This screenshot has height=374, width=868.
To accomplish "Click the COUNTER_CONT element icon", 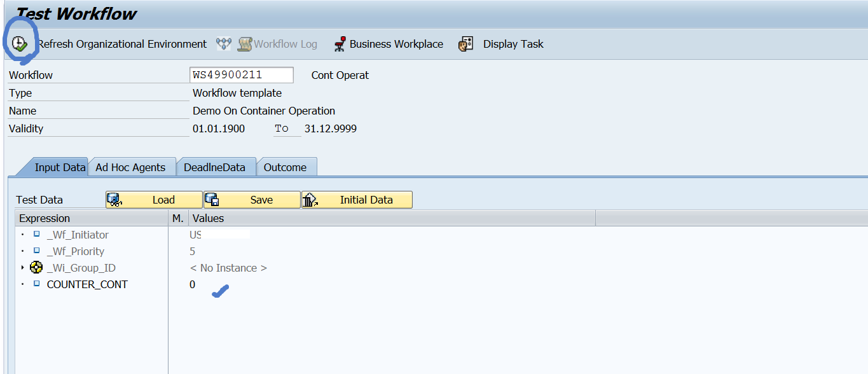I will tap(37, 284).
